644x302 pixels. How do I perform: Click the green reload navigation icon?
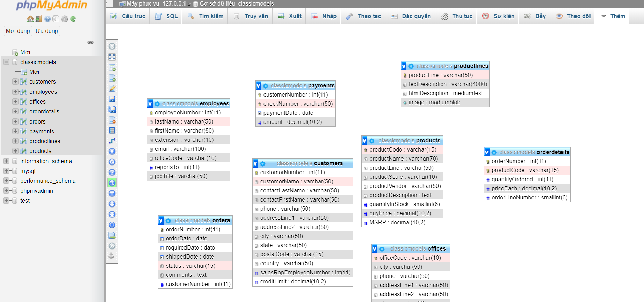pyautogui.click(x=73, y=19)
